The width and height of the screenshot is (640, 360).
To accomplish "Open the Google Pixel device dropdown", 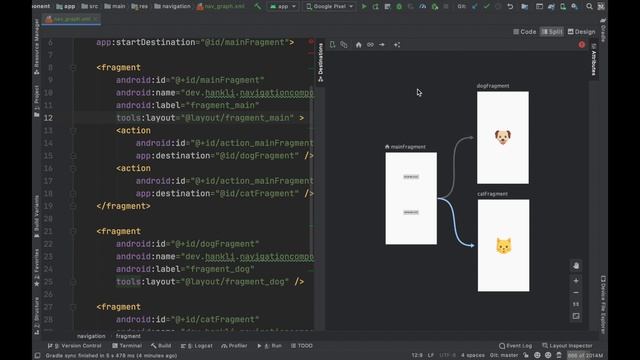I will click(329, 6).
